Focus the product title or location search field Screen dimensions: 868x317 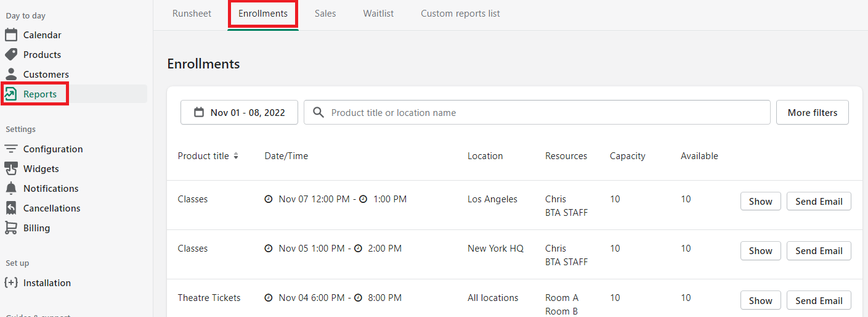(537, 112)
